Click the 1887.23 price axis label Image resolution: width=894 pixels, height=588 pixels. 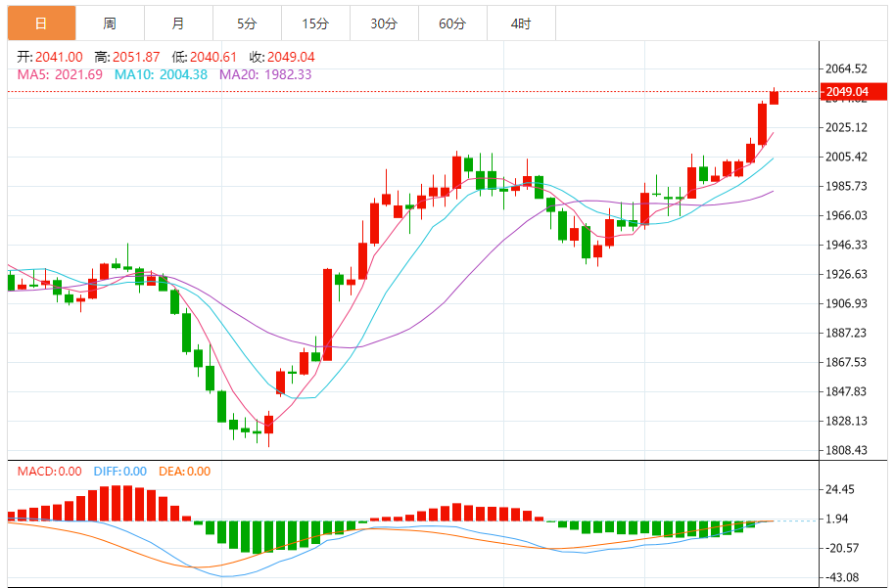[x=846, y=333]
